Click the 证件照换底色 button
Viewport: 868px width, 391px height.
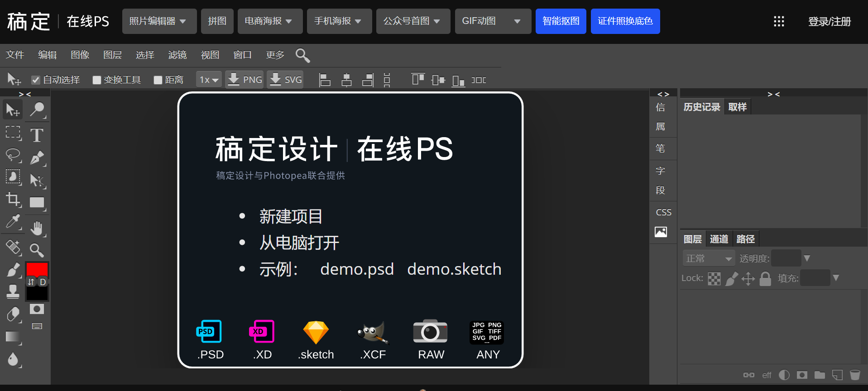[x=625, y=21]
